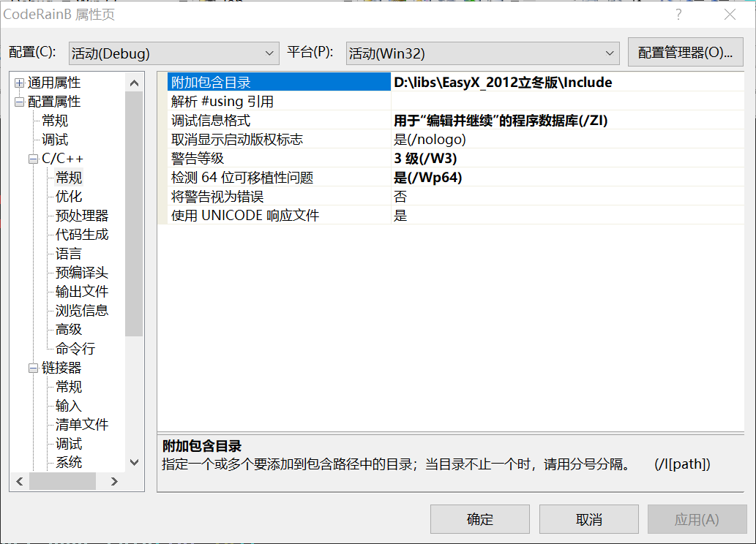Select 预处理器 in the tree
This screenshot has height=544, width=756.
point(82,216)
